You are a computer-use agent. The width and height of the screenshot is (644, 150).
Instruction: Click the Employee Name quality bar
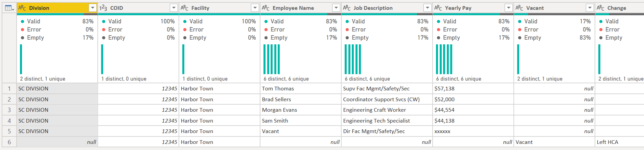(x=301, y=14)
